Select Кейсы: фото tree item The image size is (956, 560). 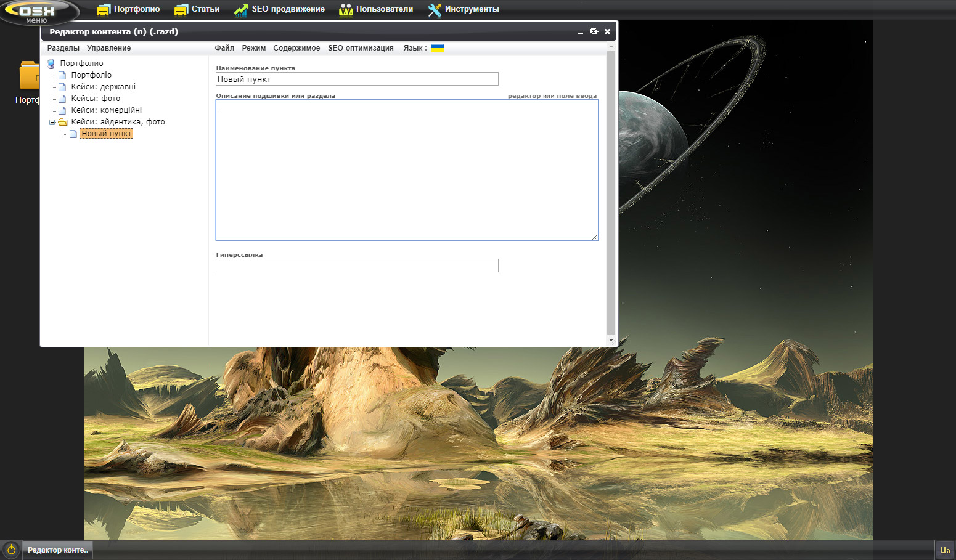click(96, 99)
